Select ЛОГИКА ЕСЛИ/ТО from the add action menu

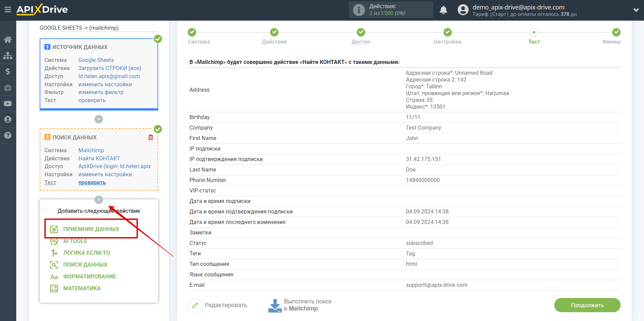87,253
